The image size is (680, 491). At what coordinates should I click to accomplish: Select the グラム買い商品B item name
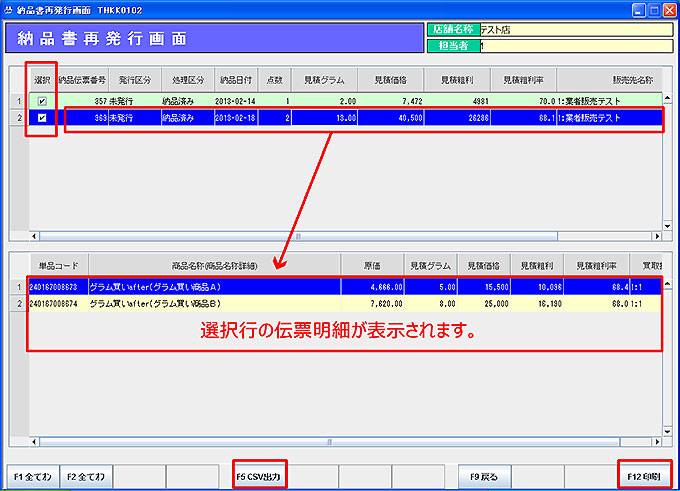(215, 304)
